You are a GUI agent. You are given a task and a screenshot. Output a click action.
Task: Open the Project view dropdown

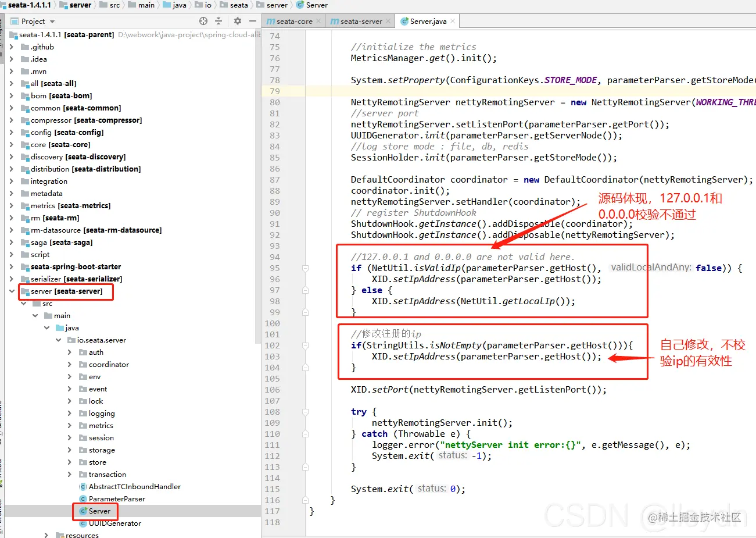click(52, 22)
